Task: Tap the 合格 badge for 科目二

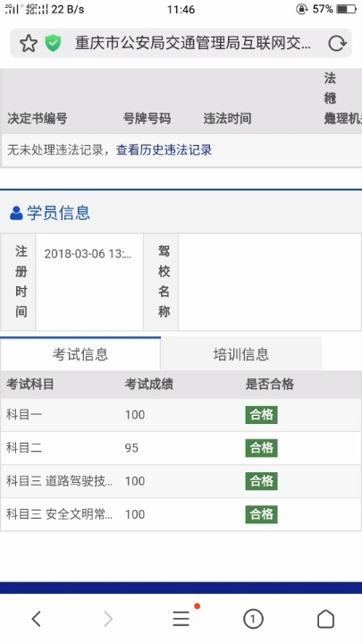Action: coord(261,448)
